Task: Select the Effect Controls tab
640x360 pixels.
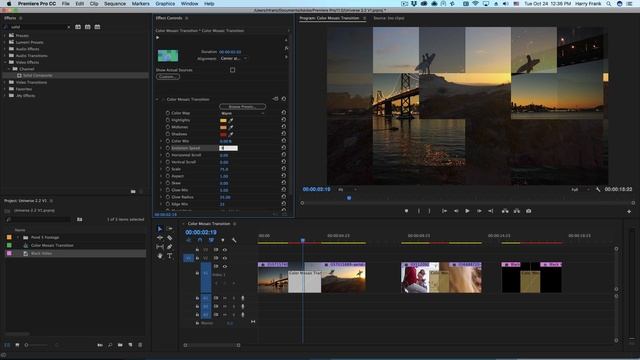Action: pyautogui.click(x=169, y=18)
